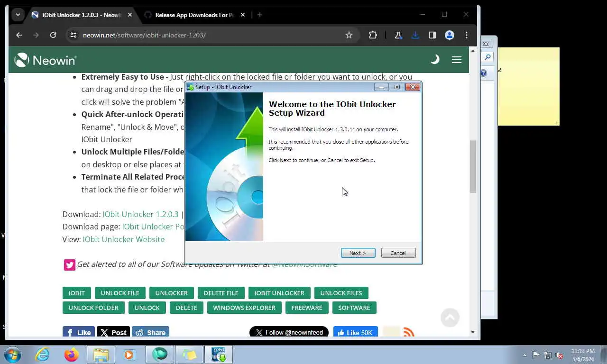The width and height of the screenshot is (607, 364).
Task: Open Neowin hamburger menu
Action: pyautogui.click(x=457, y=60)
